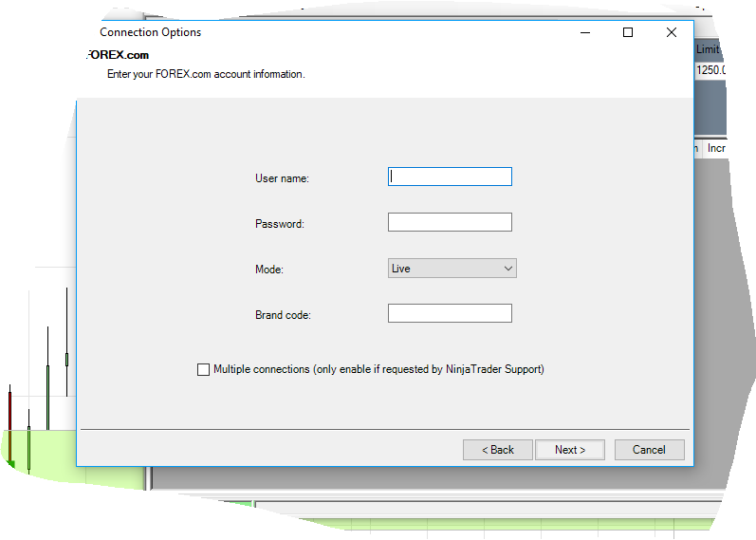This screenshot has height=540, width=756.
Task: Go to the previous step with Back
Action: tap(498, 450)
